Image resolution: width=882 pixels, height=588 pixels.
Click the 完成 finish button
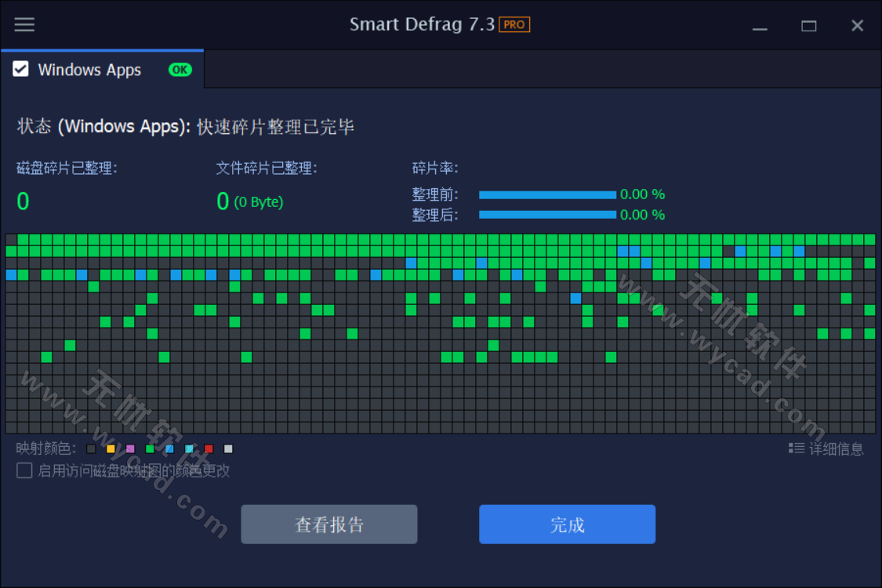pyautogui.click(x=567, y=524)
